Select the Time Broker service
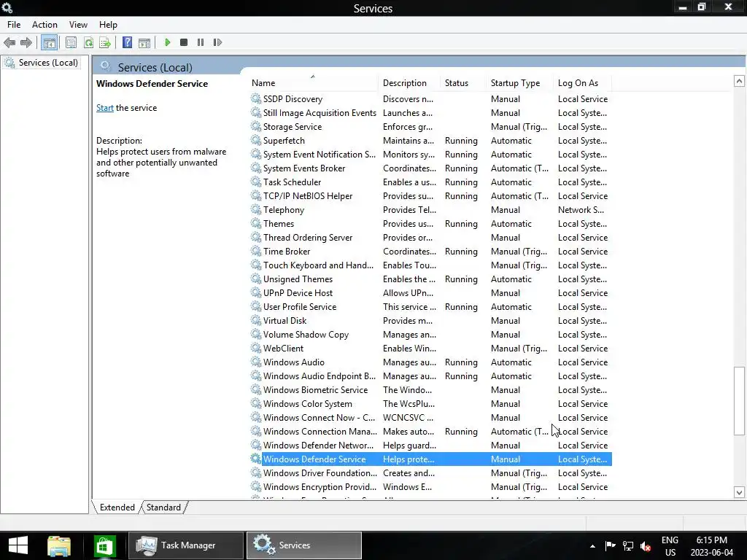This screenshot has width=747, height=560. (287, 252)
